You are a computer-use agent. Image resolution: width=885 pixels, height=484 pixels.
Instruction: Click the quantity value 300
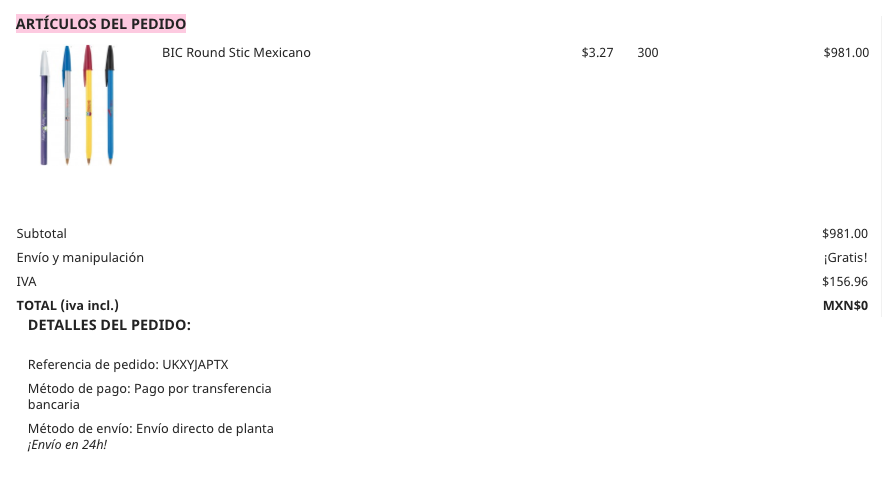coord(647,52)
